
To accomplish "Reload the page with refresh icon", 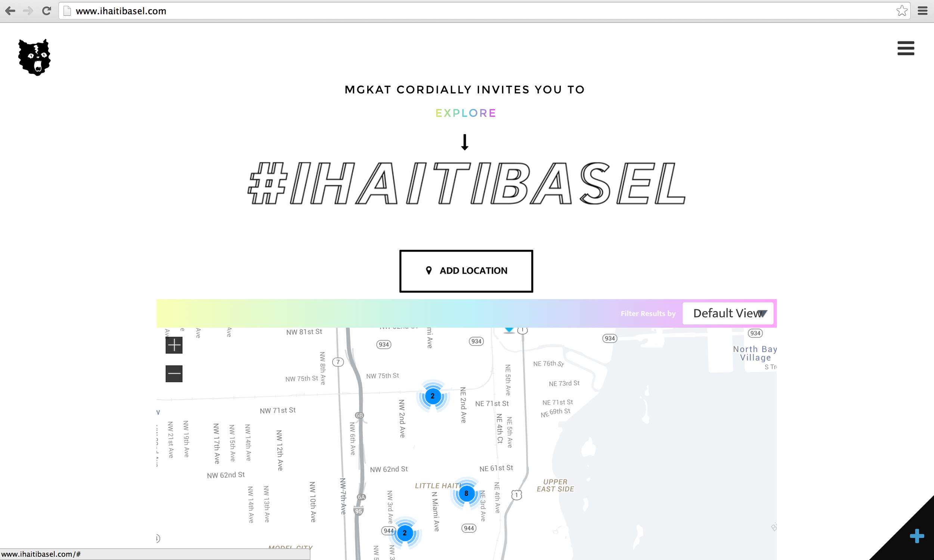I will tap(46, 11).
